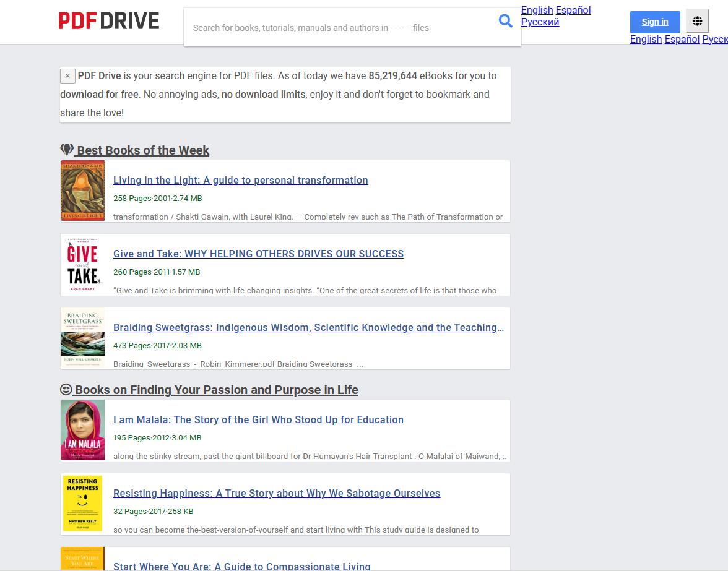The image size is (728, 571).
Task: Switch language to English beside search bar
Action: tap(537, 10)
